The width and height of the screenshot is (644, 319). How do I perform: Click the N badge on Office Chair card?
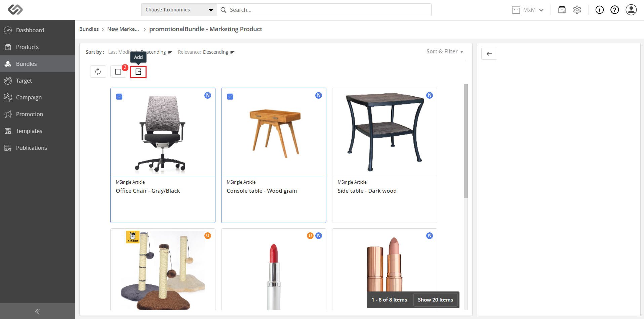click(x=208, y=95)
